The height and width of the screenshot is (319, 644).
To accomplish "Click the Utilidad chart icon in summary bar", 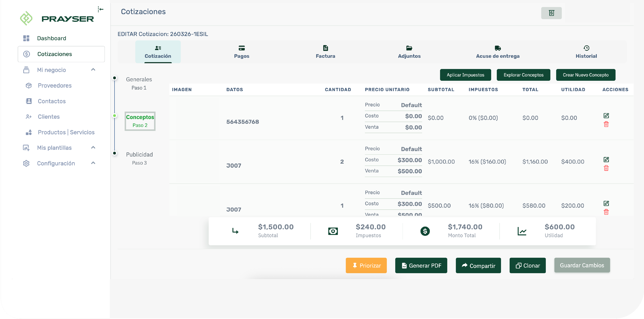I will tap(522, 231).
